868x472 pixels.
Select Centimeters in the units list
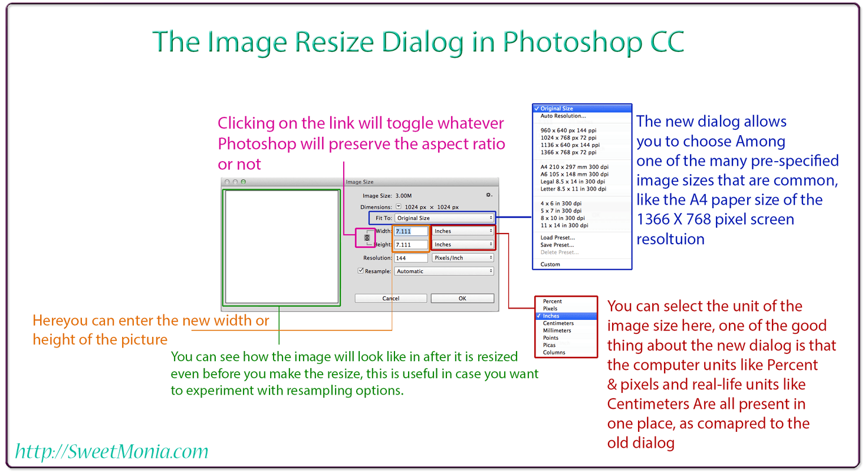(x=566, y=323)
